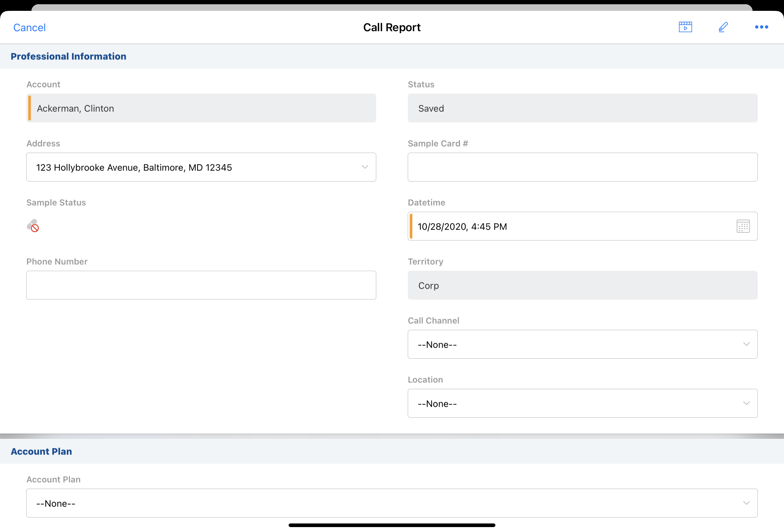Click the Phone Number input field
This screenshot has width=784, height=532.
pyautogui.click(x=201, y=285)
